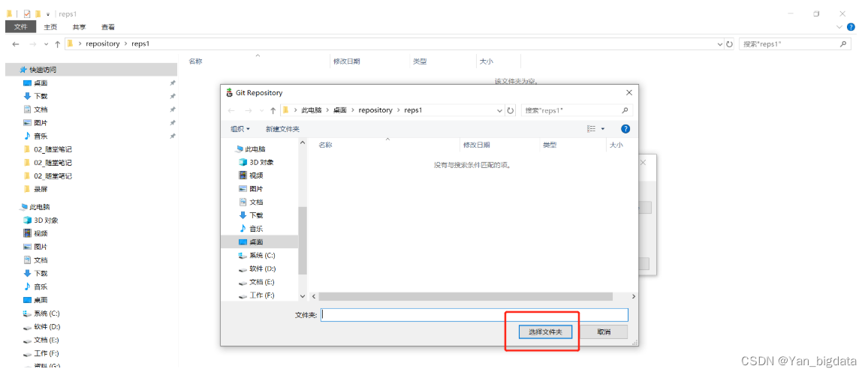Click repository breadcrumb in Explorer address bar
Screen dimensions: 868x375
coord(102,43)
